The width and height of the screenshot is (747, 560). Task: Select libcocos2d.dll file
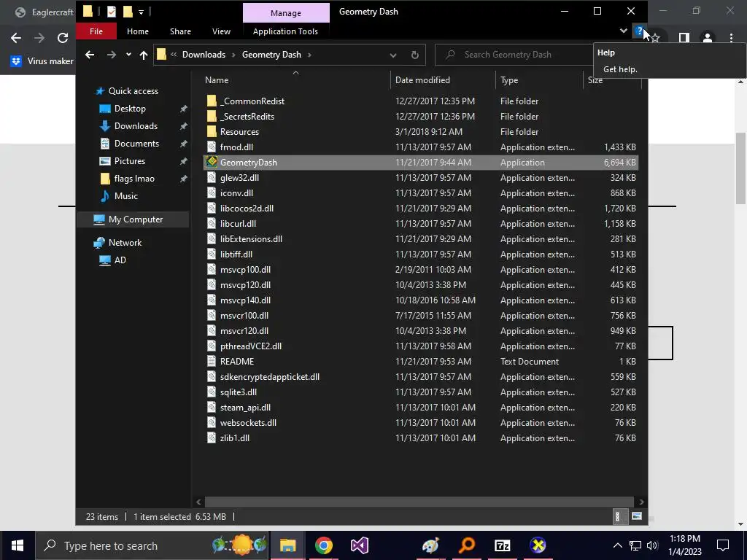(x=247, y=208)
